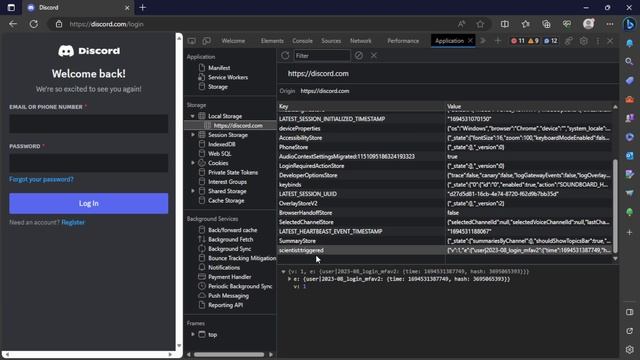The image size is (640, 360).
Task: Focus the Email or Phone Number field
Action: coord(89,124)
